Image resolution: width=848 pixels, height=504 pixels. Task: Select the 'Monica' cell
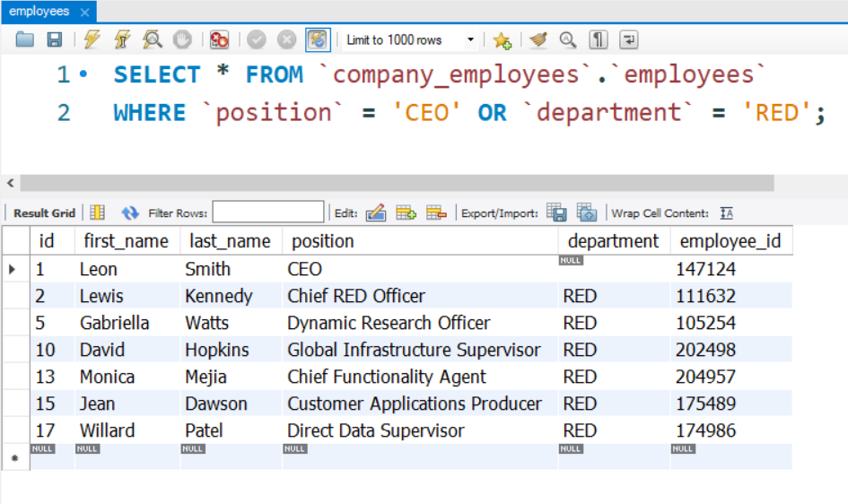tap(127, 377)
